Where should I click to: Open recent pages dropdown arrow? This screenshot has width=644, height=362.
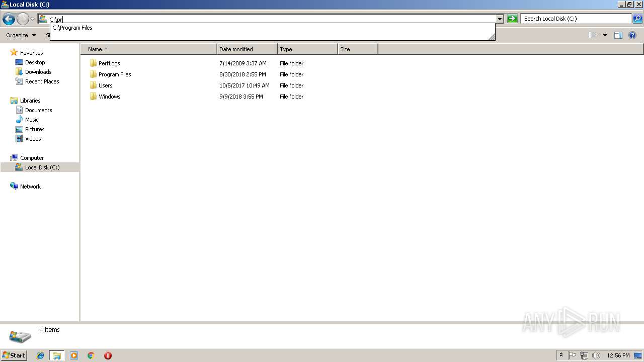pyautogui.click(x=32, y=19)
